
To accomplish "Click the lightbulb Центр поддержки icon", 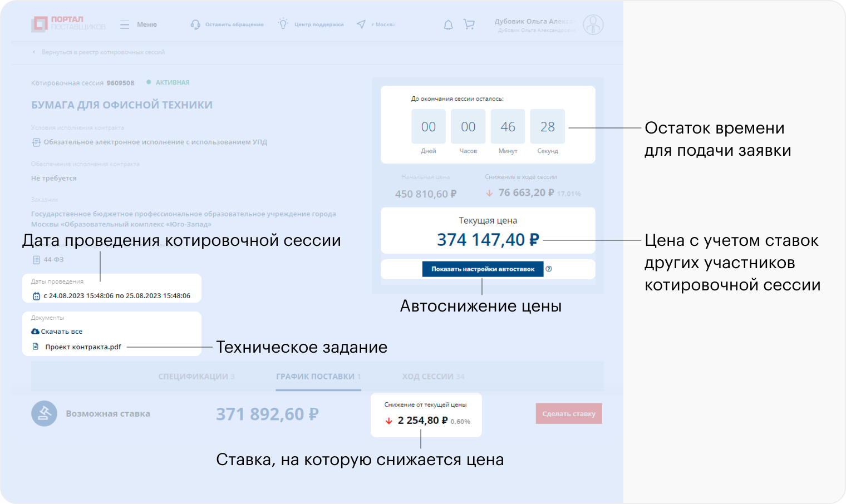I will [x=283, y=24].
